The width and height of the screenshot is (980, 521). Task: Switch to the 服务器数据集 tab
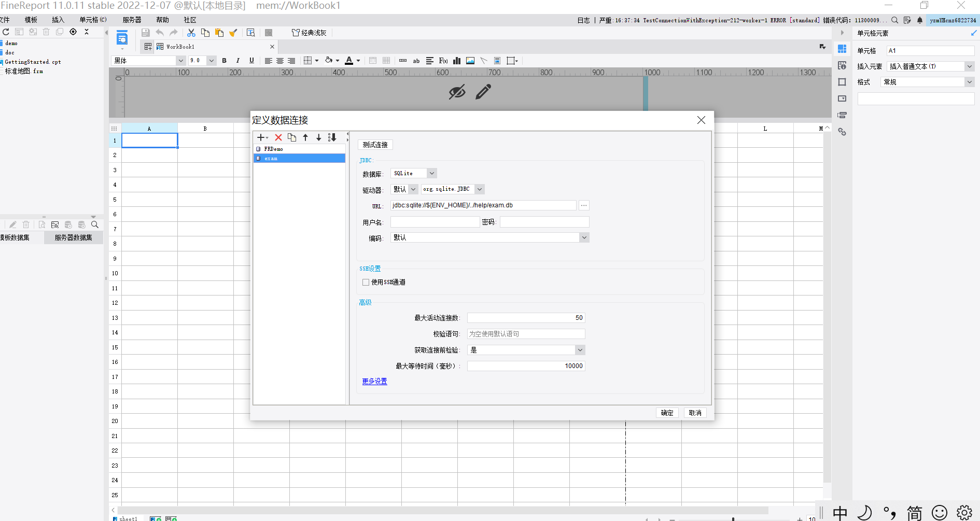pos(73,237)
